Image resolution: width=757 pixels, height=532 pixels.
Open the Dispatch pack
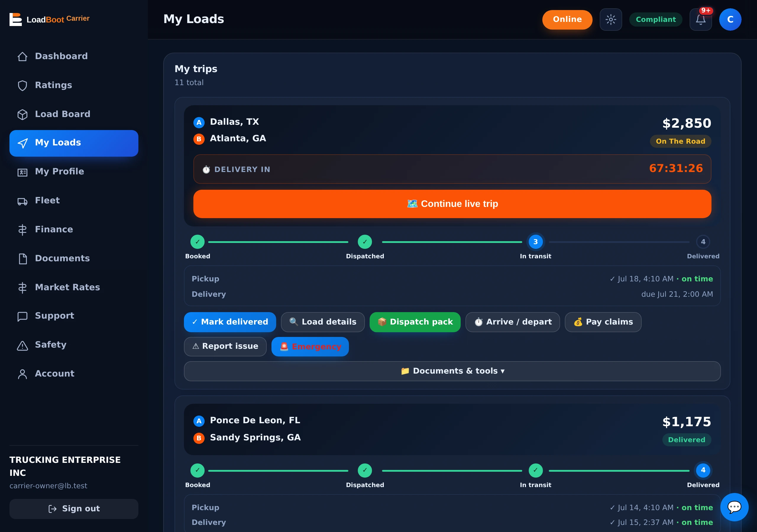[x=415, y=322]
